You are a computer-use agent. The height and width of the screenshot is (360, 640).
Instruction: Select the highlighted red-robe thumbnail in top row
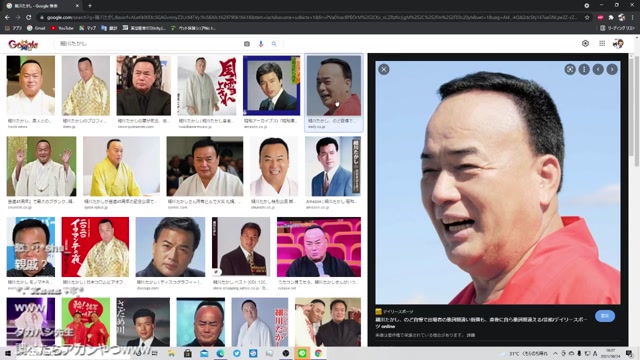(334, 85)
